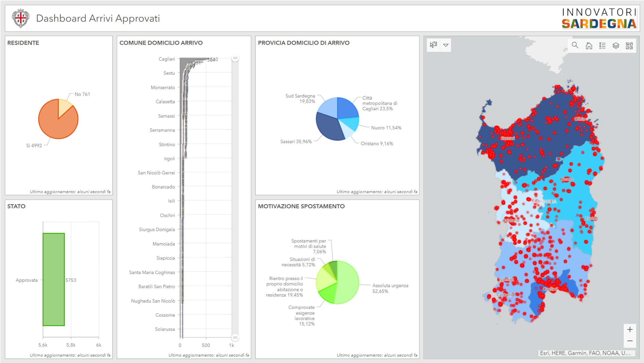This screenshot has height=363, width=644.
Task: Reset map to home extent
Action: pos(589,46)
